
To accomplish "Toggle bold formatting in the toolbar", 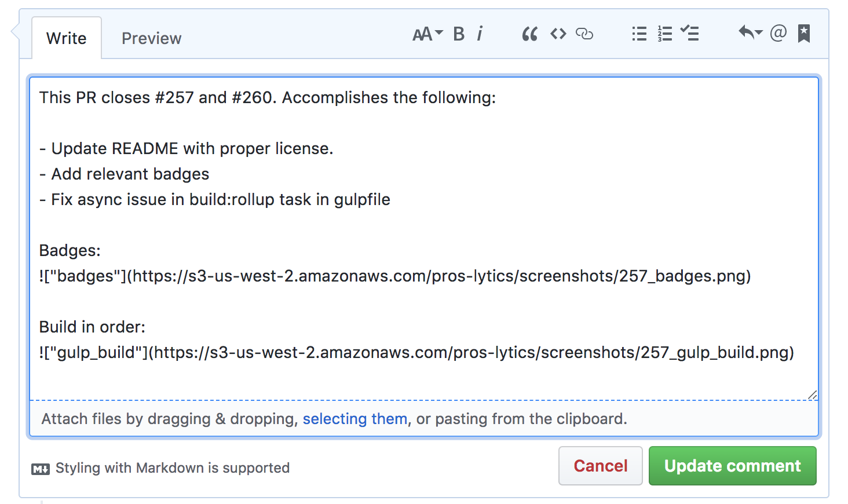I will pyautogui.click(x=458, y=34).
